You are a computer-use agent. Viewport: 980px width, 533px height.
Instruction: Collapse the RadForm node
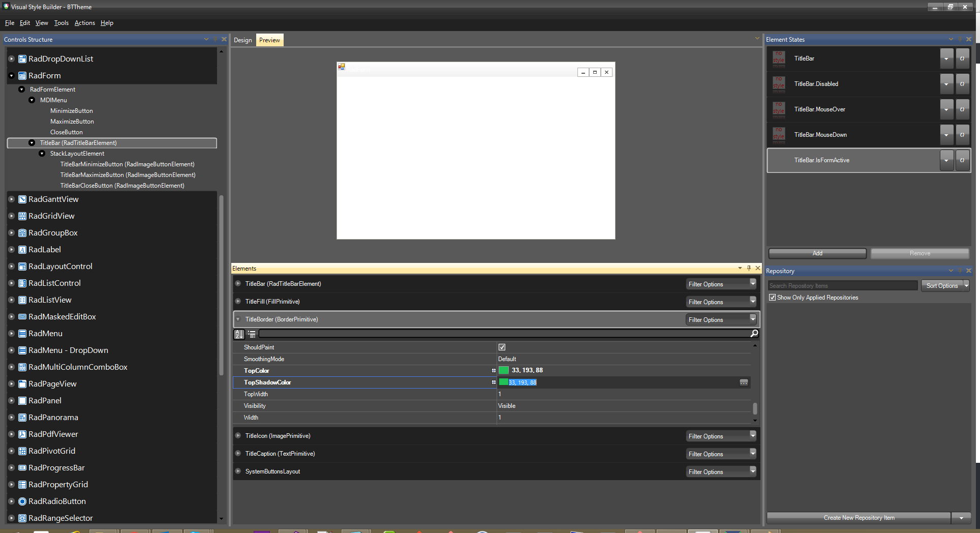pos(11,76)
